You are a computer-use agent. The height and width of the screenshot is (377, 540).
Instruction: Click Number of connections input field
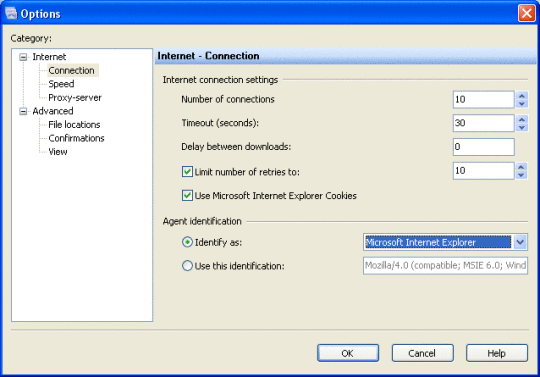coord(484,100)
